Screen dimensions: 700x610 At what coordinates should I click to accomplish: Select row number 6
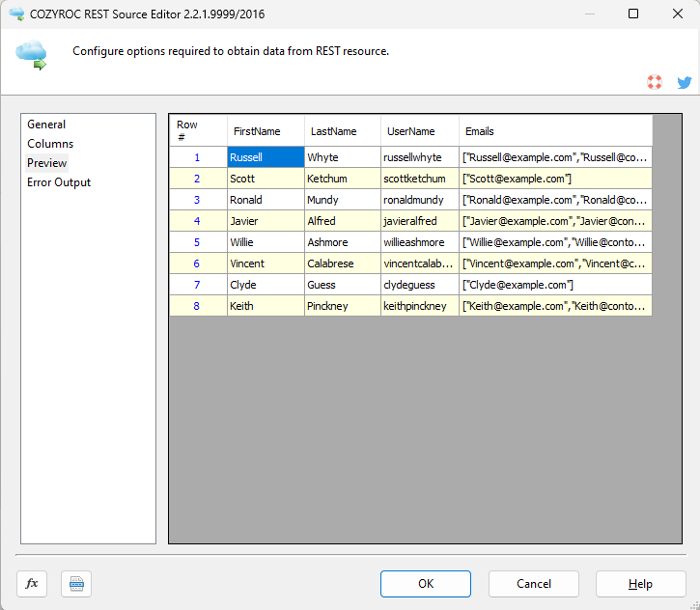[198, 263]
